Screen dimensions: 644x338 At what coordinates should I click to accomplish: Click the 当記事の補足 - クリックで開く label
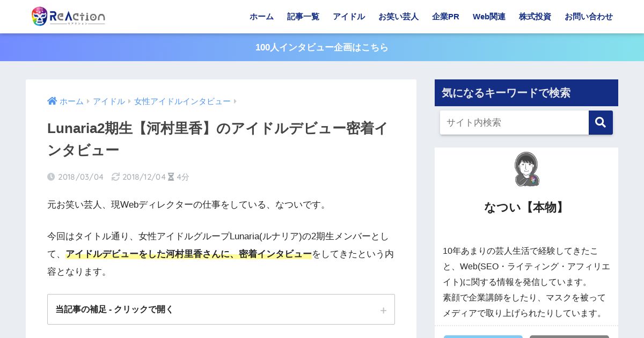click(114, 310)
